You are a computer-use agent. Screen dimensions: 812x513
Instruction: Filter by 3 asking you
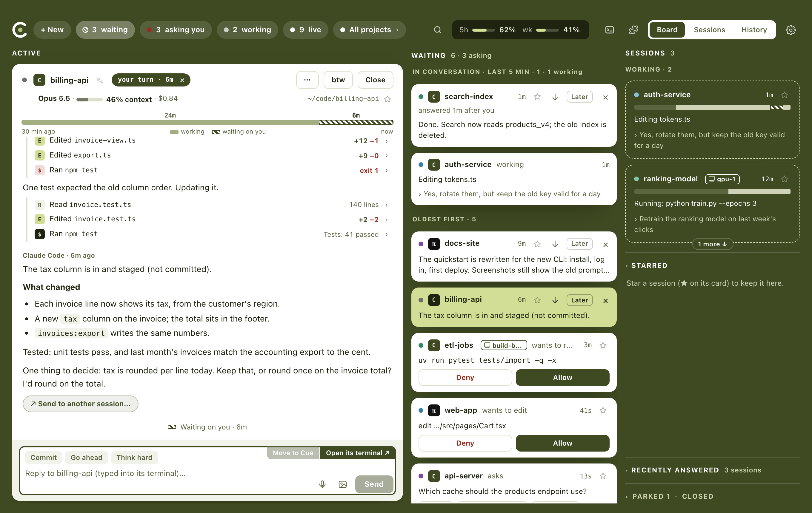(175, 30)
